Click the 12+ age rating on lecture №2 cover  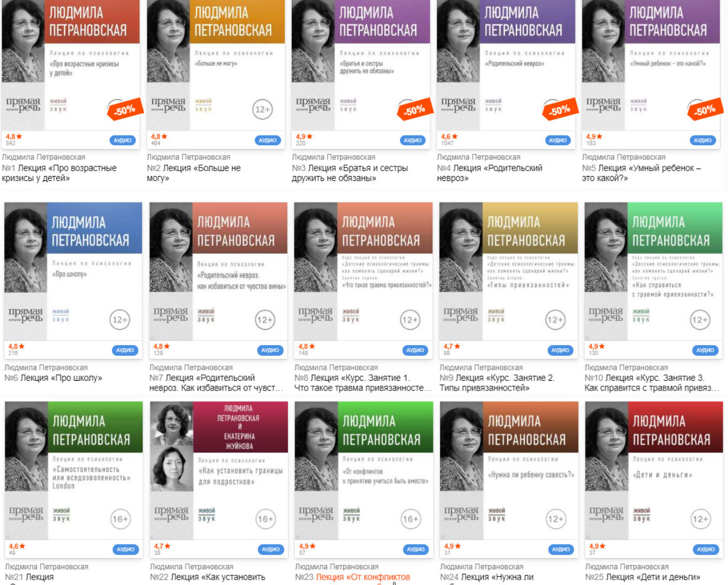pos(263,109)
